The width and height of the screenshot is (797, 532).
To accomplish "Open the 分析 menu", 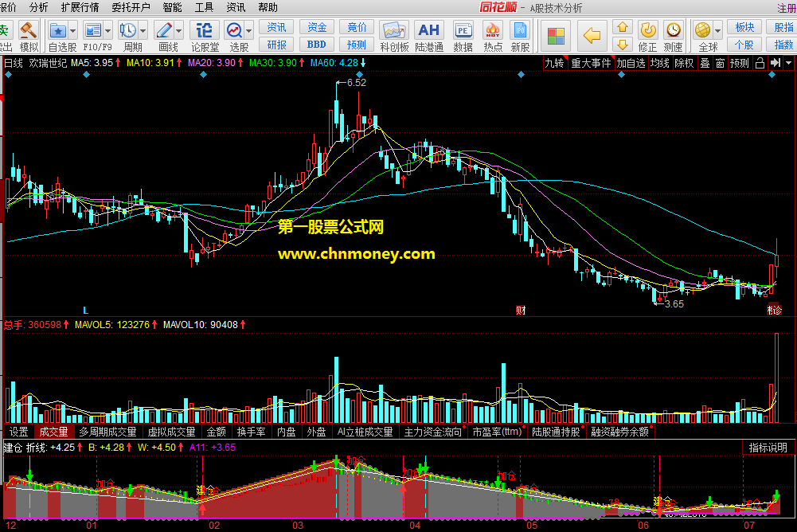I will pyautogui.click(x=39, y=7).
